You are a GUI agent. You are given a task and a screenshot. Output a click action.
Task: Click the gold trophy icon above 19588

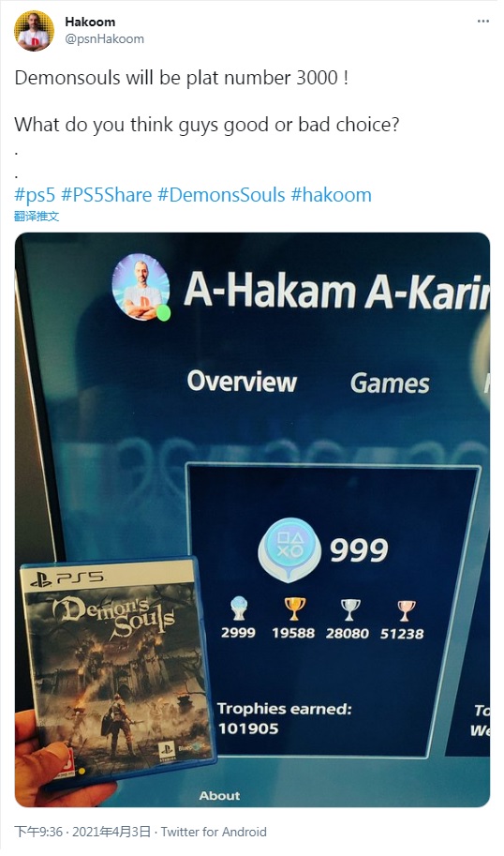click(294, 608)
